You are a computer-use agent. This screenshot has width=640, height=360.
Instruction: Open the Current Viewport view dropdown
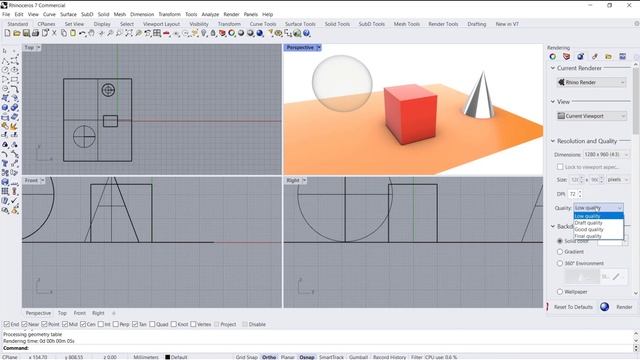pyautogui.click(x=591, y=116)
